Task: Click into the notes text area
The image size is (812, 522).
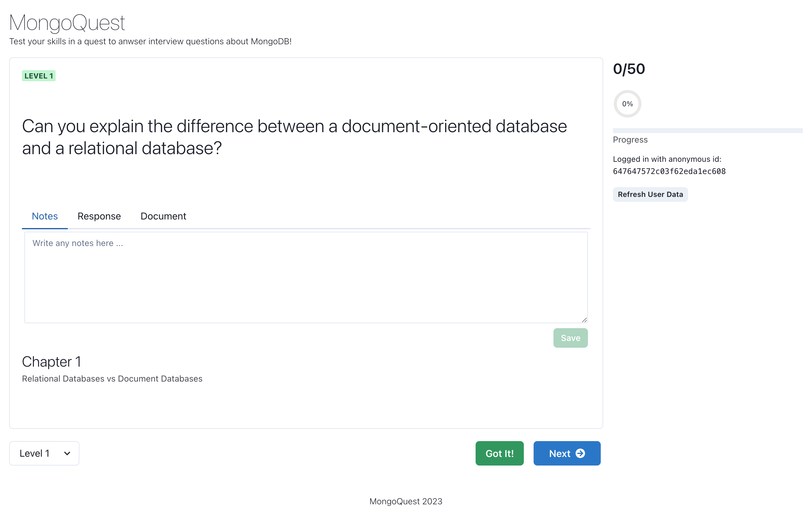Action: [x=306, y=277]
